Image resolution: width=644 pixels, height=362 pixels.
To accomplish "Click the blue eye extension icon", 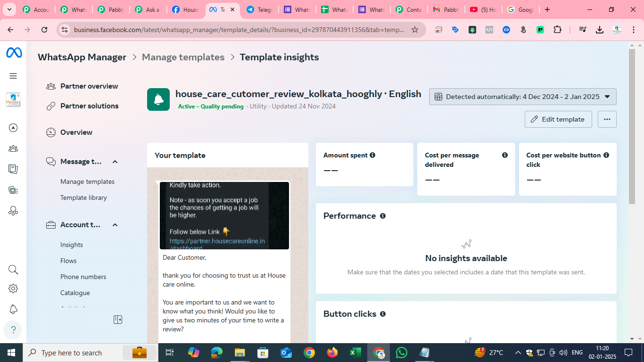I will click(506, 30).
